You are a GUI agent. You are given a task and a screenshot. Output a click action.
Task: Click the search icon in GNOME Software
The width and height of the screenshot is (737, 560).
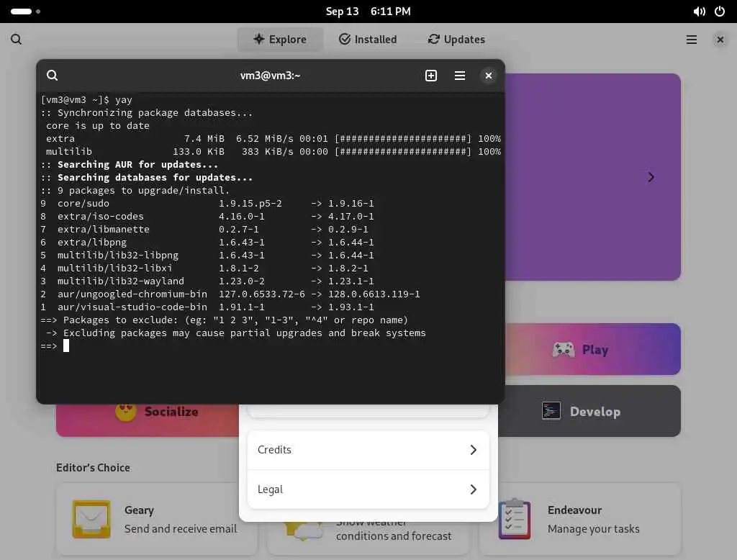coord(16,39)
